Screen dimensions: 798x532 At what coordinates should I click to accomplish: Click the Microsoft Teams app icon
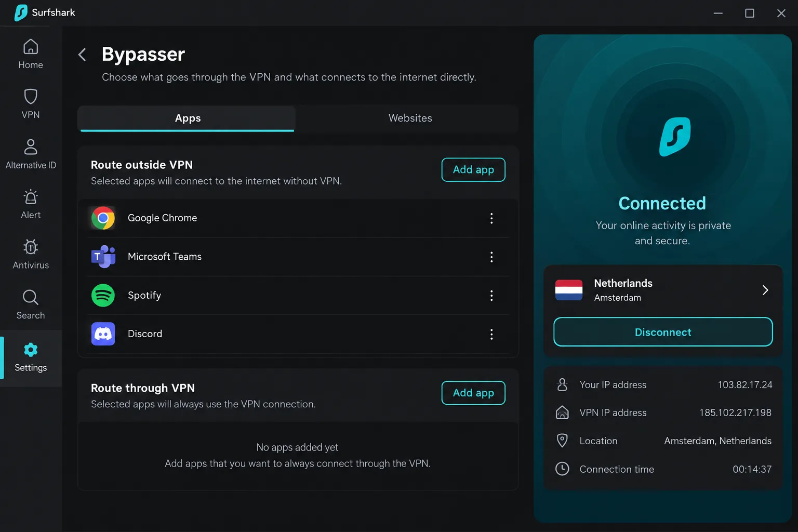[x=103, y=257]
